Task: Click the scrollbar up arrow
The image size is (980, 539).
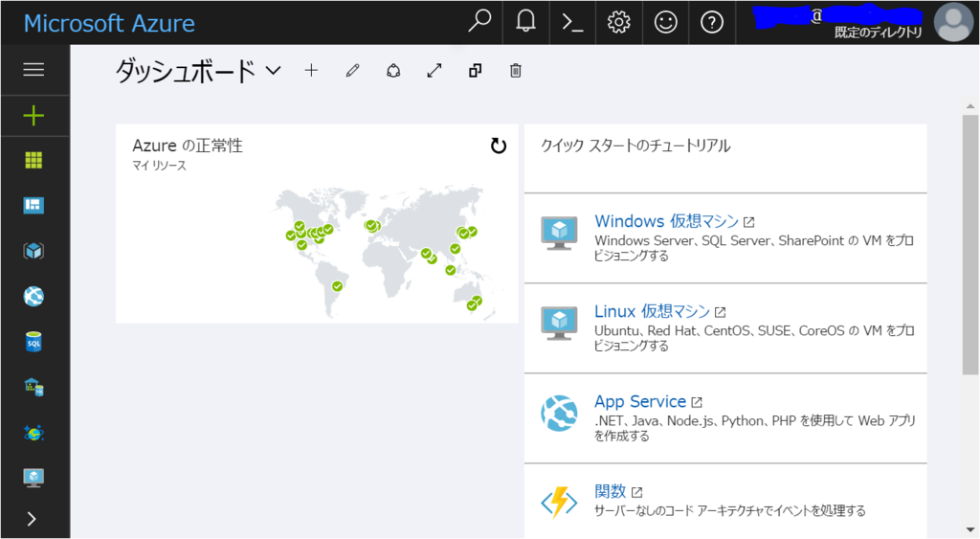Action: click(x=970, y=106)
